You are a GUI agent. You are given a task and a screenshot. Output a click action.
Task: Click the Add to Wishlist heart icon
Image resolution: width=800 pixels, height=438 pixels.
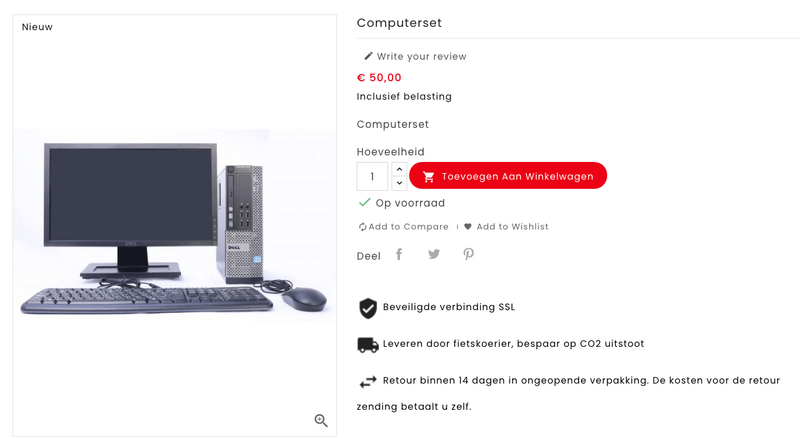coord(468,227)
